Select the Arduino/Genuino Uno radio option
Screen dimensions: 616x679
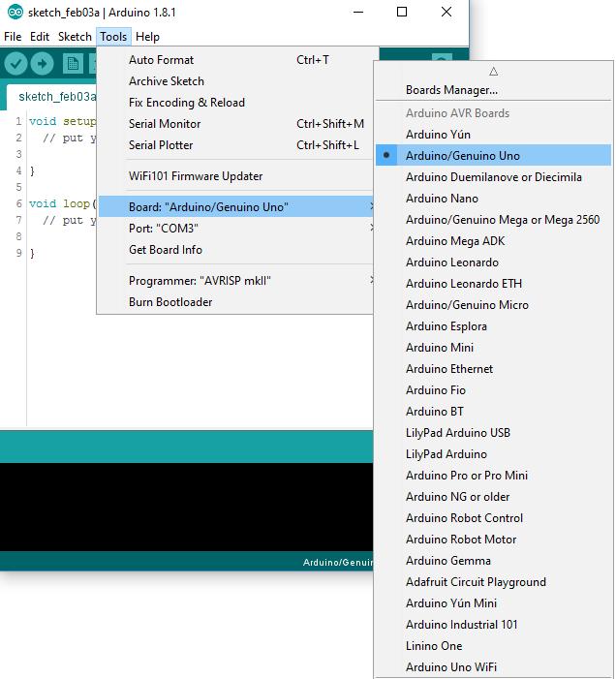[x=493, y=155]
